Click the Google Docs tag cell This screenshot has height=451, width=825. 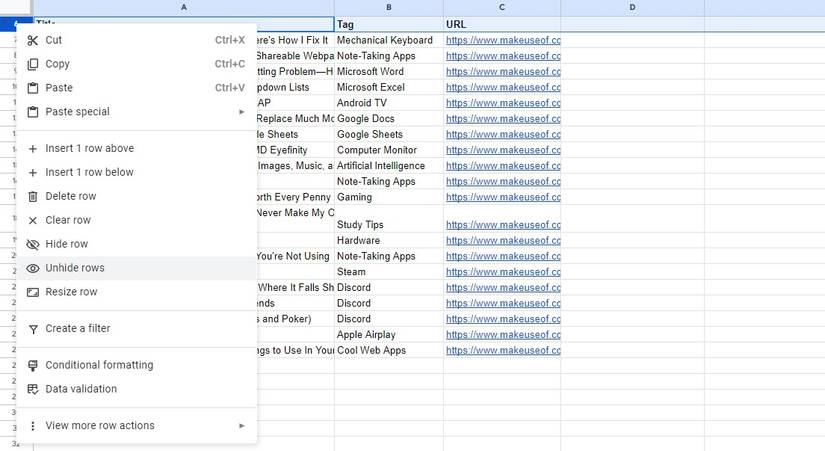tap(389, 119)
